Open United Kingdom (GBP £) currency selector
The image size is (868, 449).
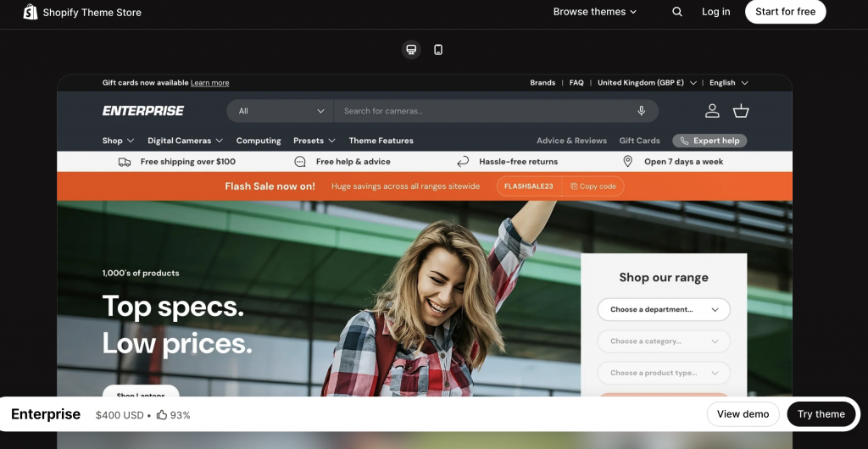point(647,83)
